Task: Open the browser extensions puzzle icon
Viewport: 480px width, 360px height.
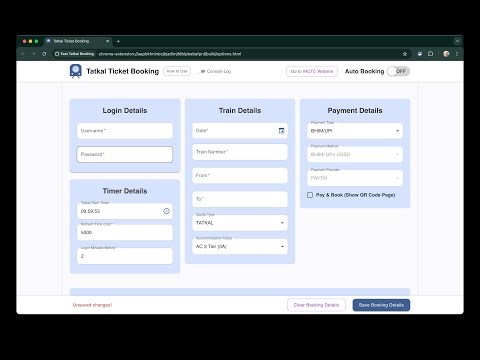Action: 430,54
